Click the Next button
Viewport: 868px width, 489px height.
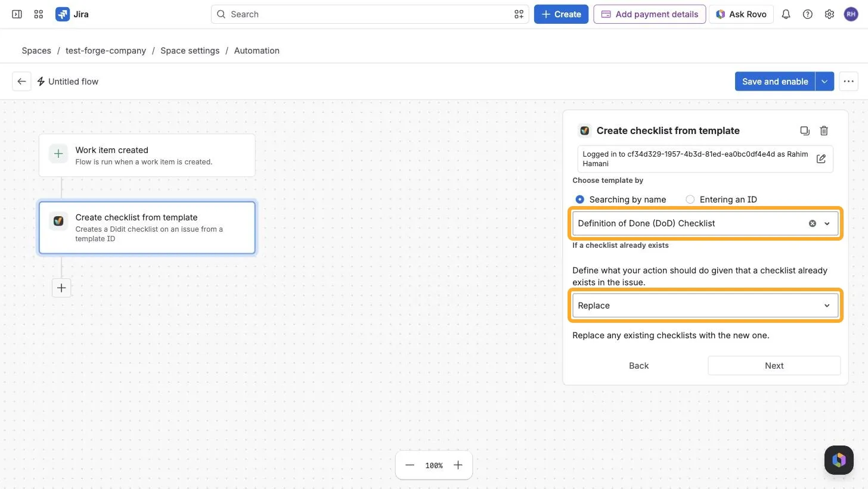click(x=774, y=366)
